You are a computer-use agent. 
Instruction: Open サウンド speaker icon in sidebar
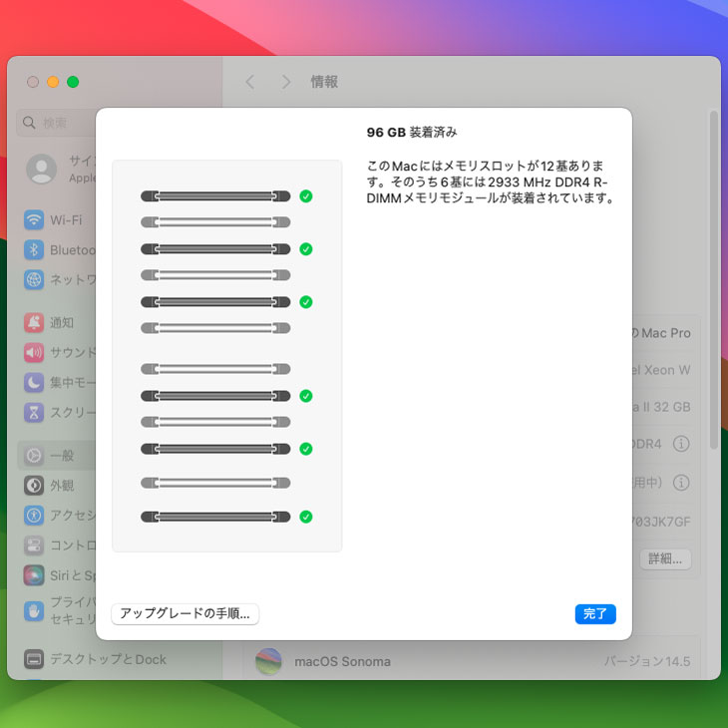pyautogui.click(x=34, y=352)
